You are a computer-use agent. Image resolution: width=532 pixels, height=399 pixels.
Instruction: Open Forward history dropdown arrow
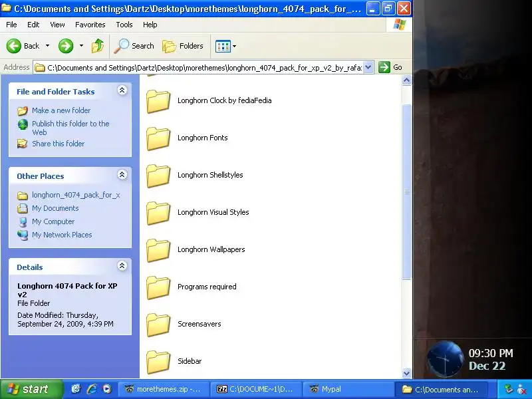(x=81, y=45)
